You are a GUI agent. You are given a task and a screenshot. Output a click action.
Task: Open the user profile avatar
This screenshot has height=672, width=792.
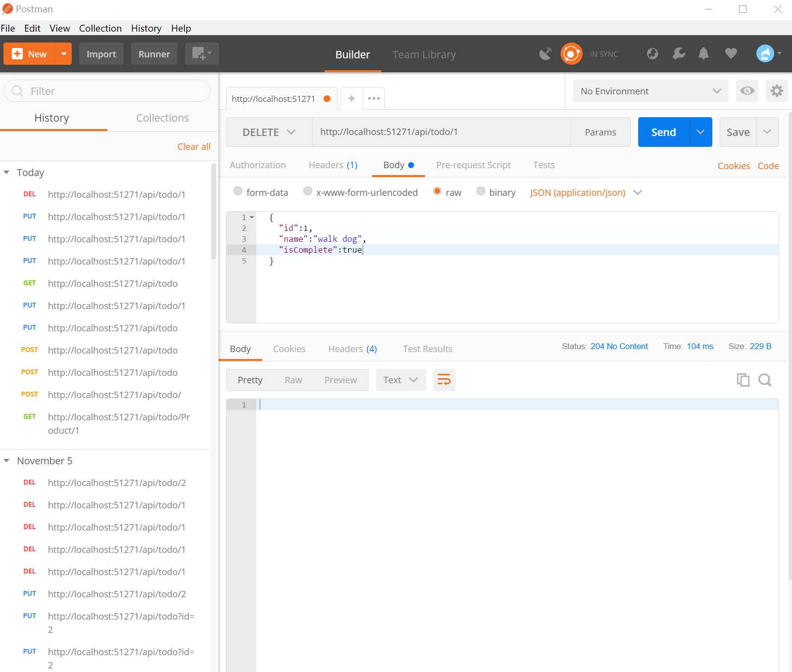coord(765,53)
